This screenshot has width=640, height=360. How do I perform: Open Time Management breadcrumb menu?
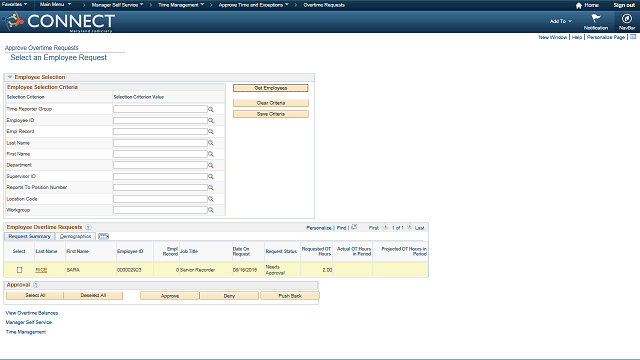(x=181, y=5)
